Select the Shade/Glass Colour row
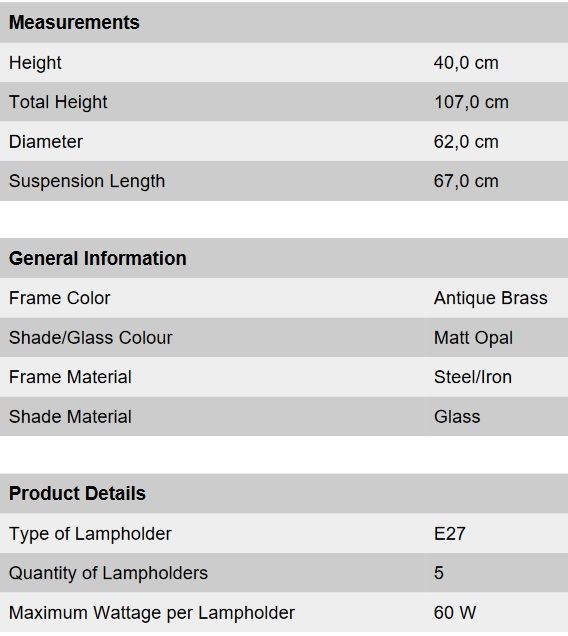Image resolution: width=568 pixels, height=636 pixels. tap(284, 337)
